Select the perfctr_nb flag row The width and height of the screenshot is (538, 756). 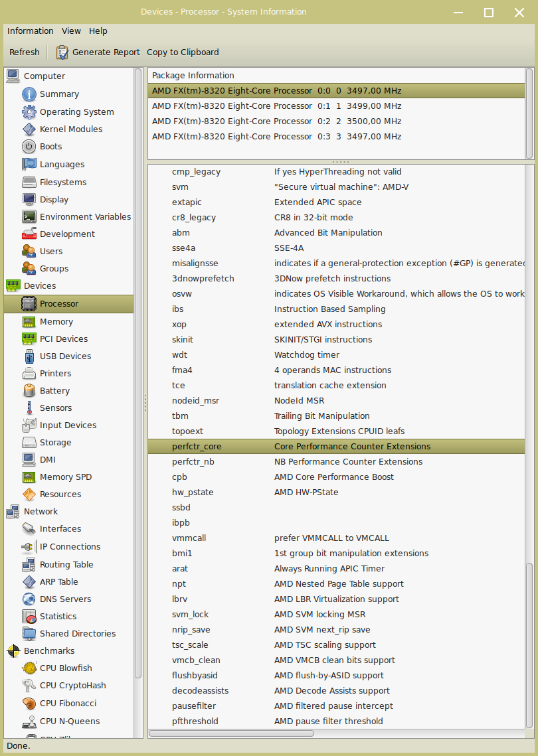[336, 462]
